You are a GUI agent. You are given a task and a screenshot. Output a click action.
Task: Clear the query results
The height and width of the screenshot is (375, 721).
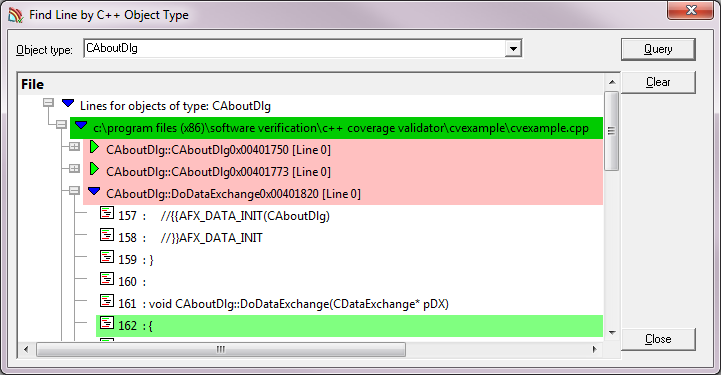tap(658, 82)
